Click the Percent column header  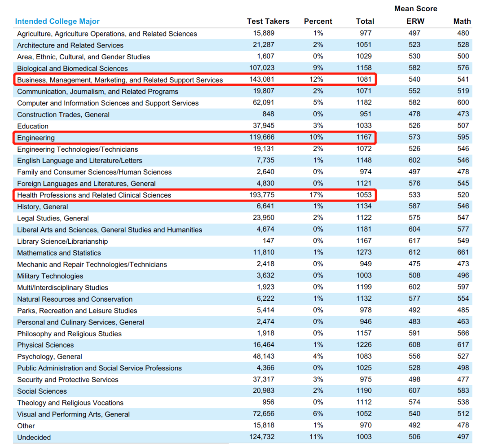pos(318,21)
